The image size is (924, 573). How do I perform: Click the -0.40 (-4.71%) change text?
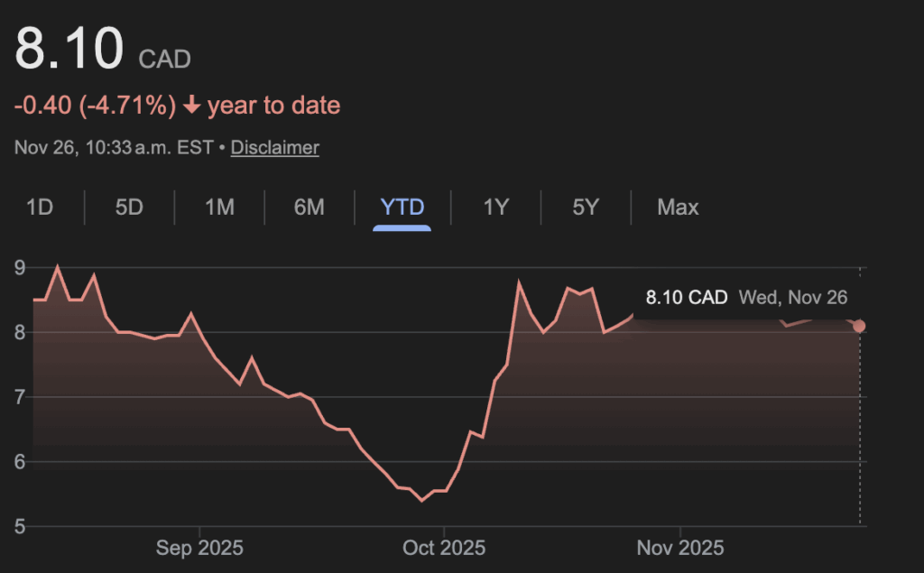[x=95, y=106]
